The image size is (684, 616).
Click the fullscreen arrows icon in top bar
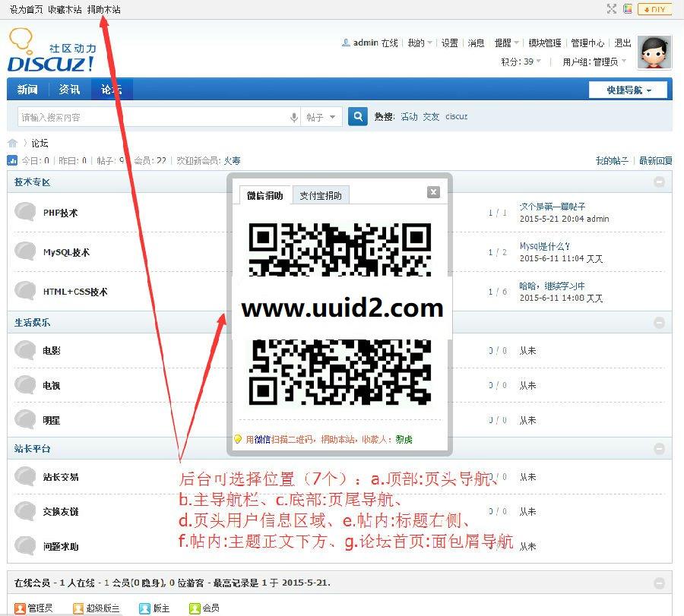[611, 9]
